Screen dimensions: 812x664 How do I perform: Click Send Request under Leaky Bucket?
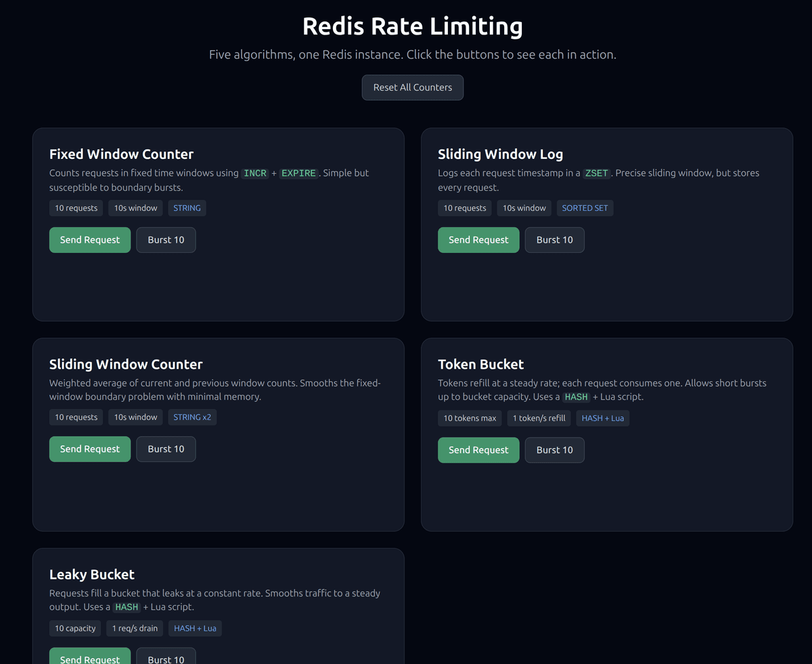click(89, 657)
